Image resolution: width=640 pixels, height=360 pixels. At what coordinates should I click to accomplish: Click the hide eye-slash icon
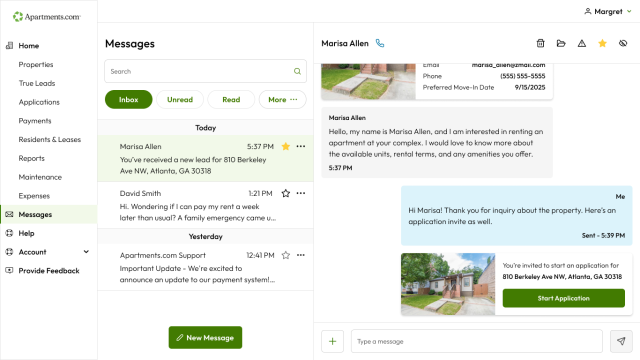point(623,43)
